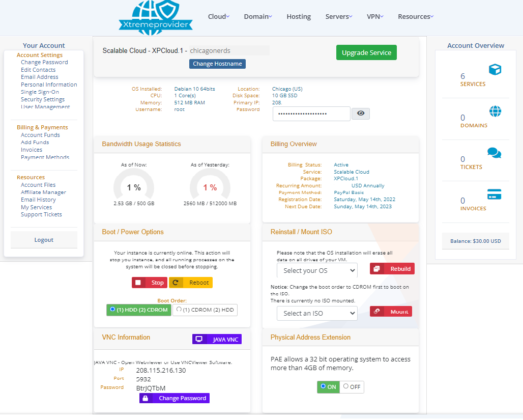Image resolution: width=523 pixels, height=420 pixels.
Task: Open the My Services link
Action: 36,207
